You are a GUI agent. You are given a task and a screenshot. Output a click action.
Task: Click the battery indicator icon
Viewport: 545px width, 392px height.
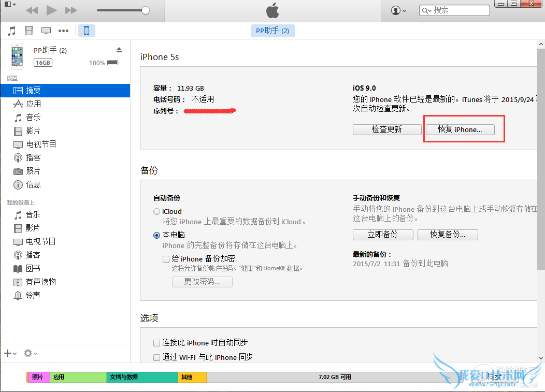(113, 63)
